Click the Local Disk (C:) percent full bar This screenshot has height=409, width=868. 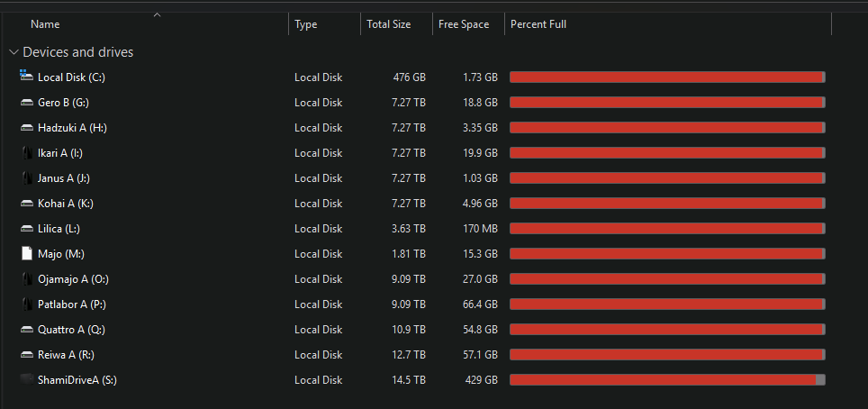tap(667, 77)
